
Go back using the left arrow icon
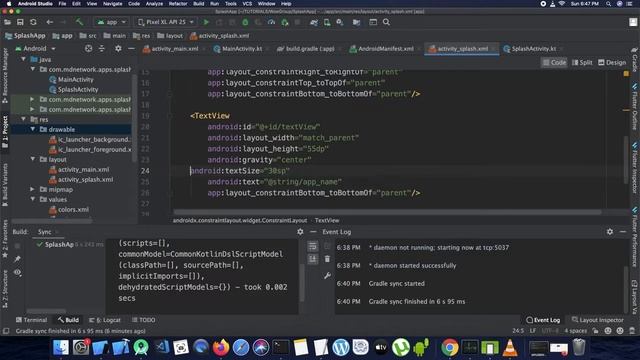[49, 22]
